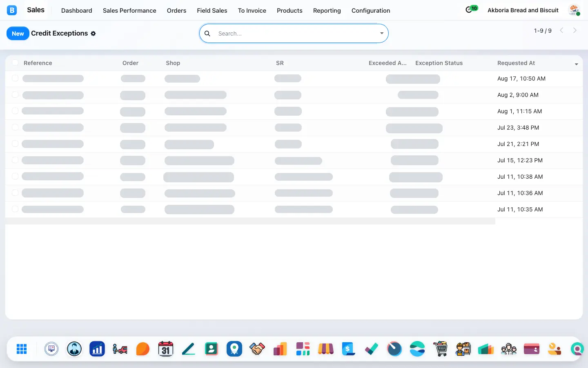Click the 1-9 / 9 pager counter
588x368 pixels.
click(x=543, y=31)
